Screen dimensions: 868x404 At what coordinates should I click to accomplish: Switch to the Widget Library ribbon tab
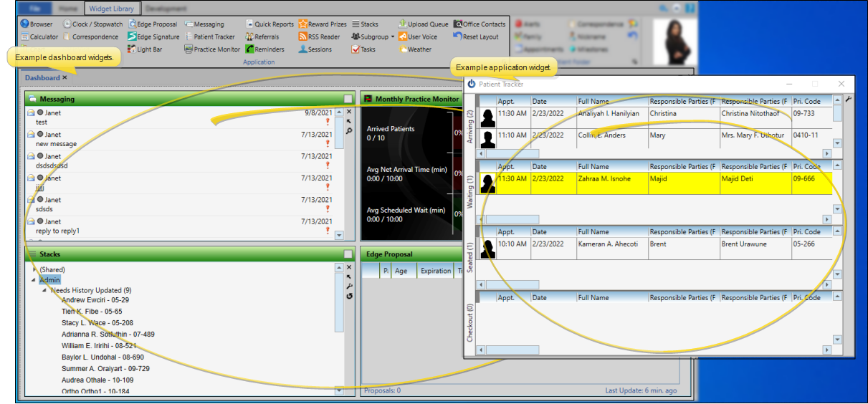[113, 9]
